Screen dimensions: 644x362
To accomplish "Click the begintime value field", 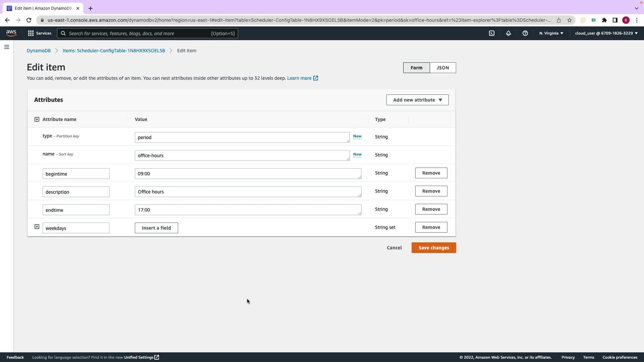I will [x=248, y=174].
